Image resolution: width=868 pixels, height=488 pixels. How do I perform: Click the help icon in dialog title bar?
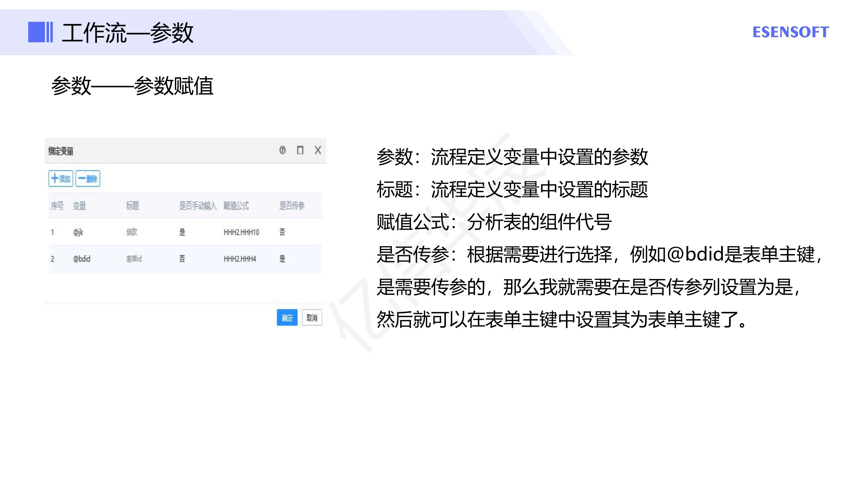282,150
